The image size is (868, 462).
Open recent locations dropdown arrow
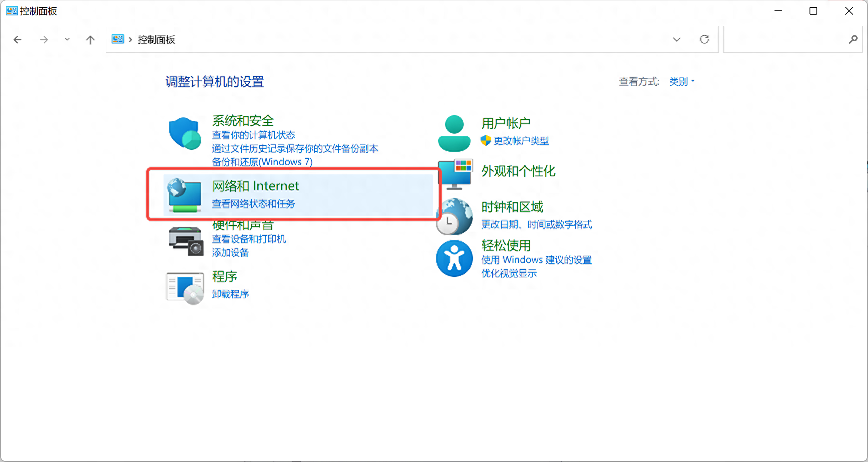(x=67, y=39)
